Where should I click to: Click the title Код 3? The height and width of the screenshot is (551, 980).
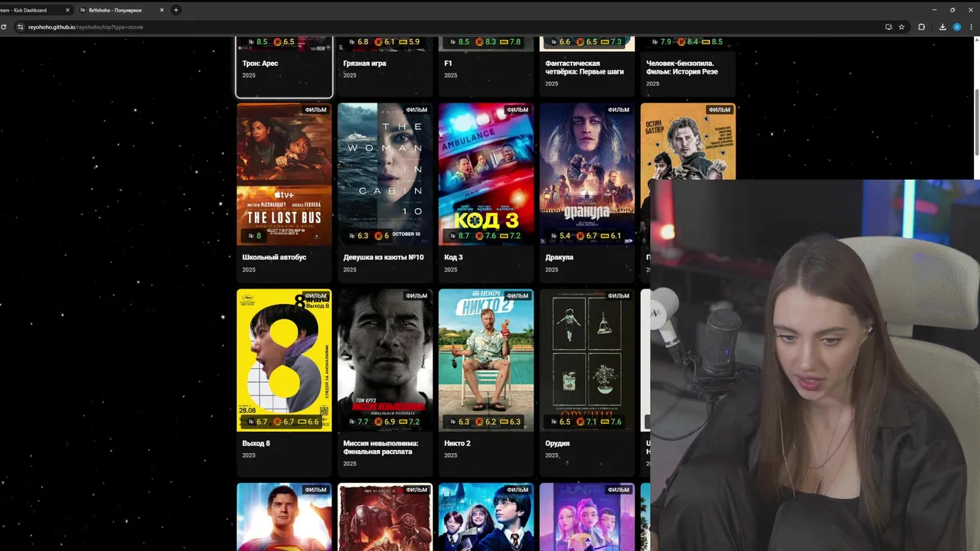(x=453, y=257)
